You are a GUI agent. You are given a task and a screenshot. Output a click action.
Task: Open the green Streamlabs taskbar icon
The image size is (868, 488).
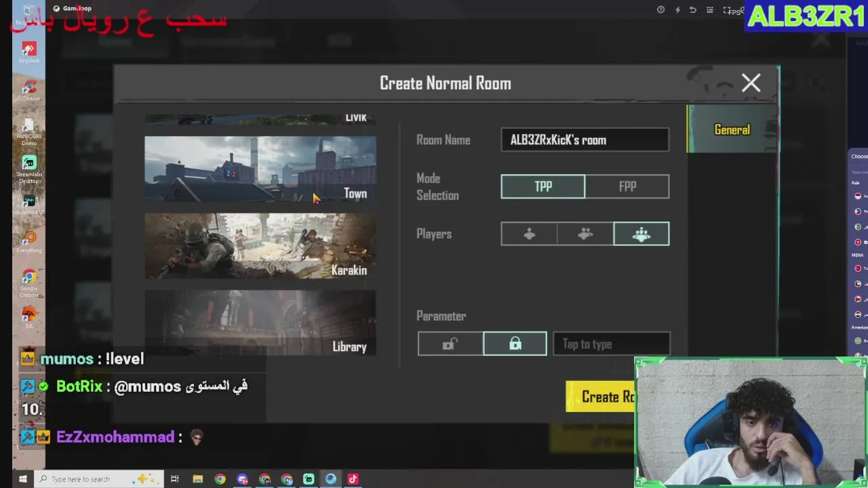pos(309,479)
